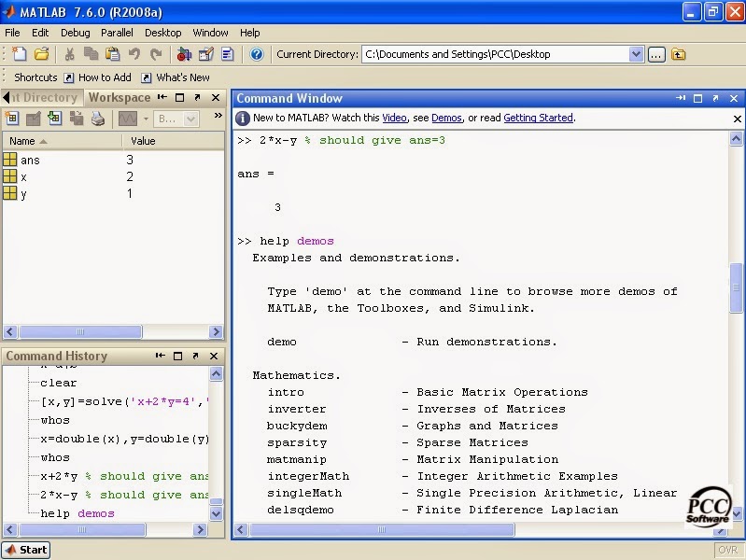Launch Simulink from the toolbar icon
This screenshot has width=746, height=560.
click(x=184, y=54)
